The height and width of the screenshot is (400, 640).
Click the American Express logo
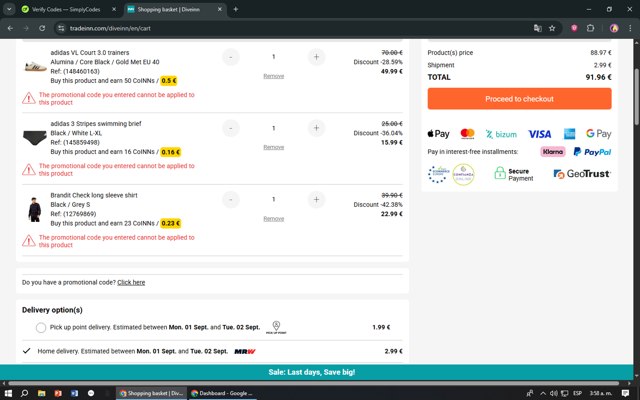point(569,134)
